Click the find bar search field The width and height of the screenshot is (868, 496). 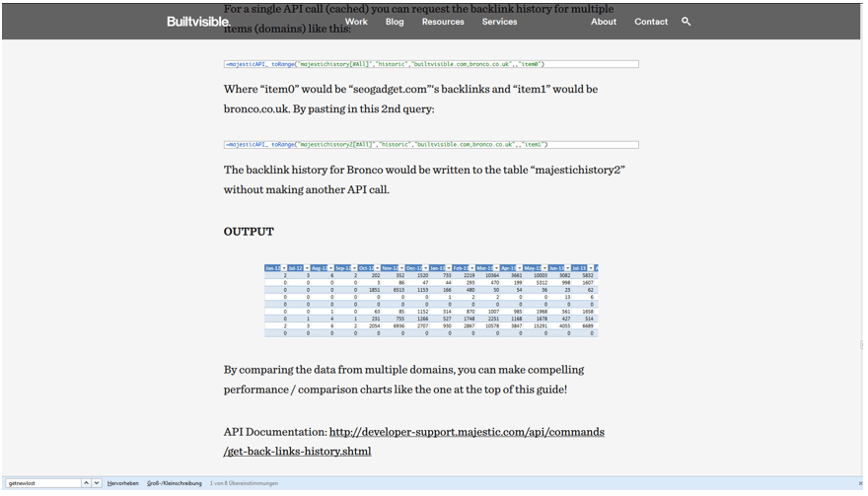(41, 483)
